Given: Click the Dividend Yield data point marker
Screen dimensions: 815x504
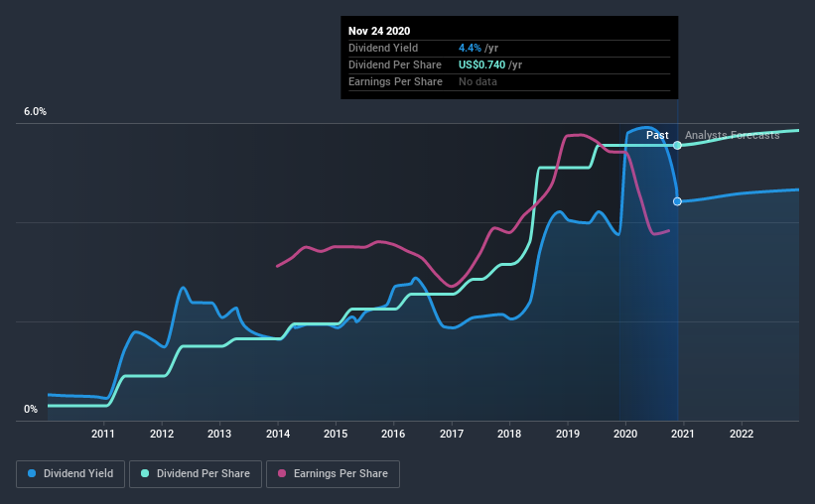Looking at the screenshot, I should (x=677, y=201).
